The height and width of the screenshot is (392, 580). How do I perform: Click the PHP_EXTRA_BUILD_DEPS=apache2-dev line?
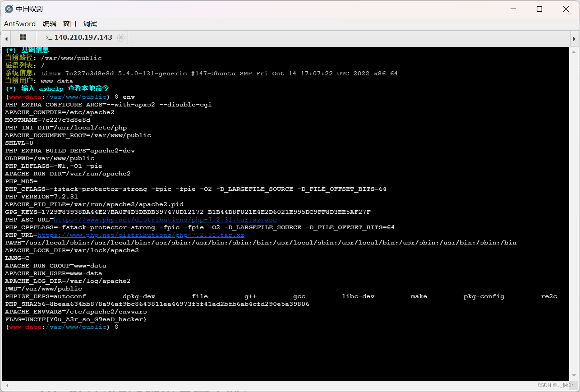[x=70, y=151]
